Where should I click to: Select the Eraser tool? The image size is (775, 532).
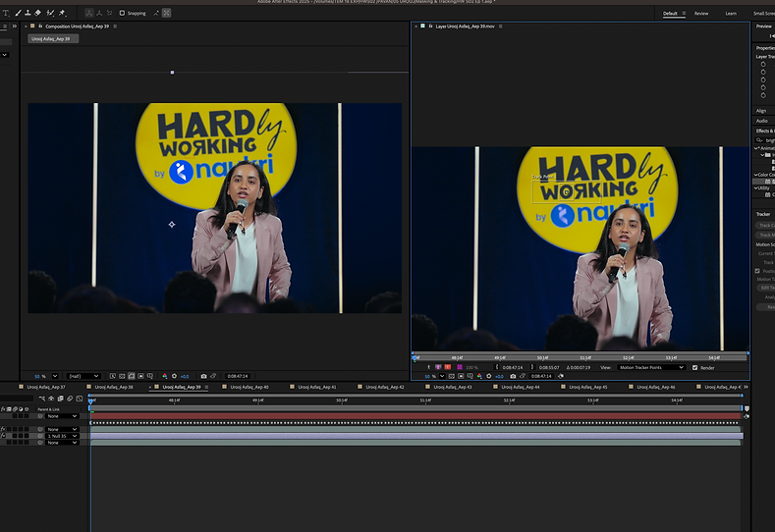pos(37,13)
